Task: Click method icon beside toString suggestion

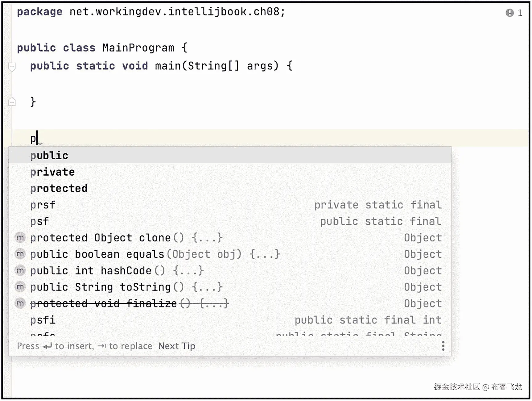Action: [x=20, y=287]
